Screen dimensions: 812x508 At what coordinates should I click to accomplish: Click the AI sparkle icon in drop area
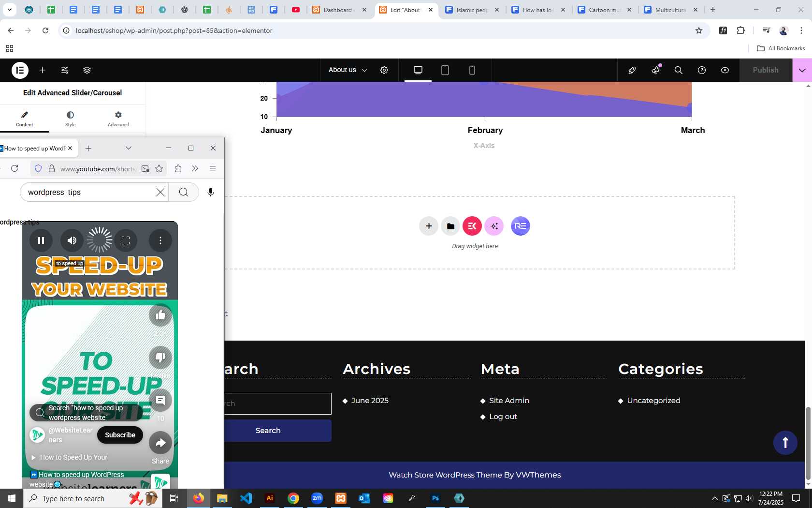point(494,226)
